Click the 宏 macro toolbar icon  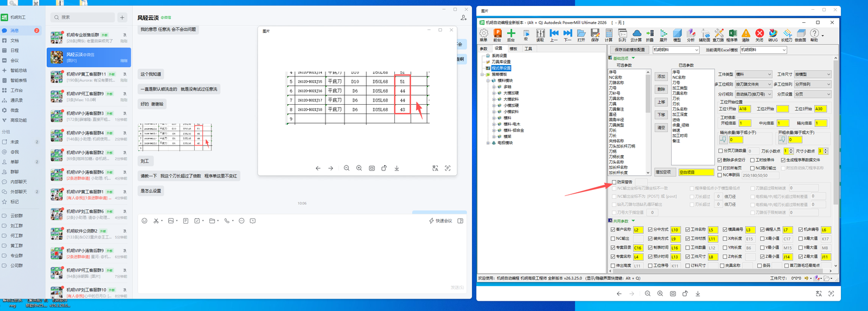(x=526, y=34)
